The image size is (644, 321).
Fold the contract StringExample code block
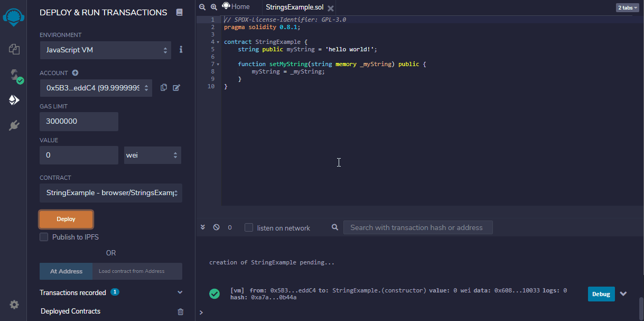(218, 42)
